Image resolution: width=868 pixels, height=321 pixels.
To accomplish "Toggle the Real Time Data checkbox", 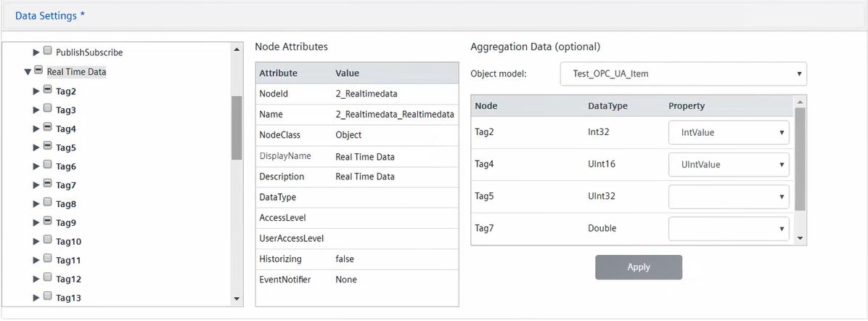I will 38,71.
